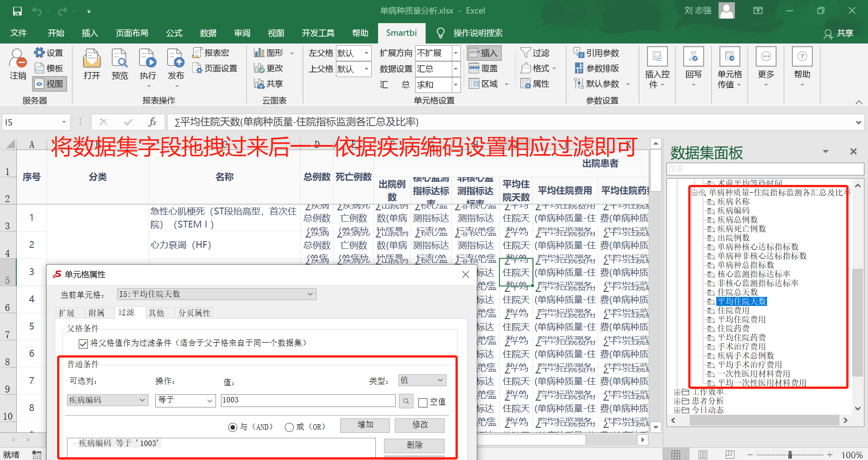Open the 可选列 疾病编码 dropdown

(x=108, y=400)
